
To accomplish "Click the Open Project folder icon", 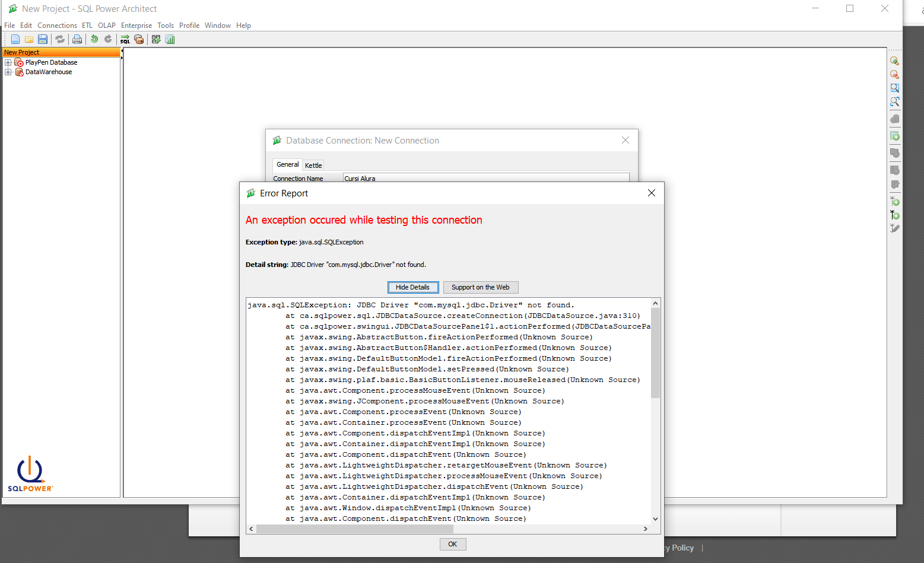I will coord(28,39).
